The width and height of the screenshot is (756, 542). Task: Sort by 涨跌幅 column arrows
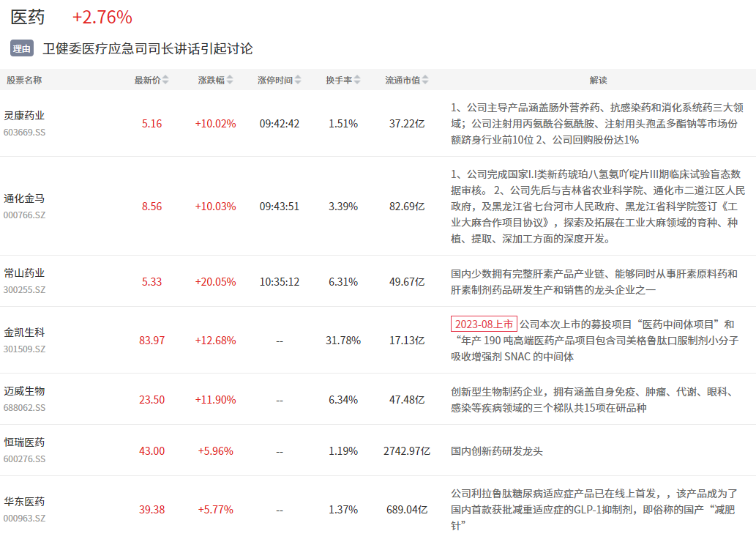(230, 80)
